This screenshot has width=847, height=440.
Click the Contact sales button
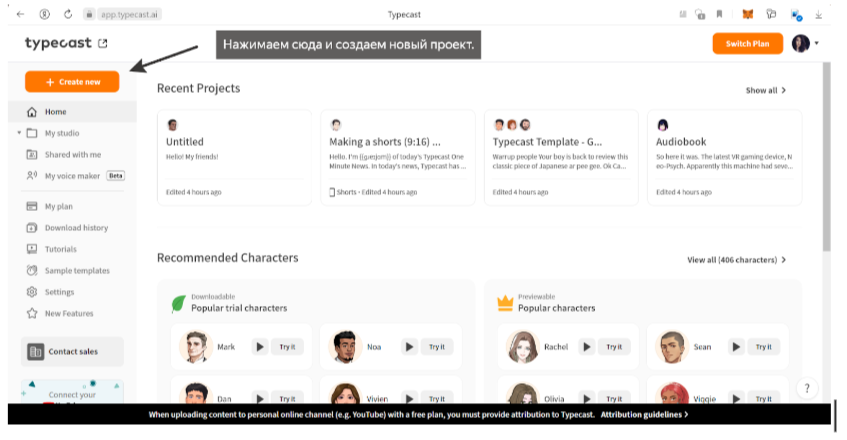click(x=72, y=351)
